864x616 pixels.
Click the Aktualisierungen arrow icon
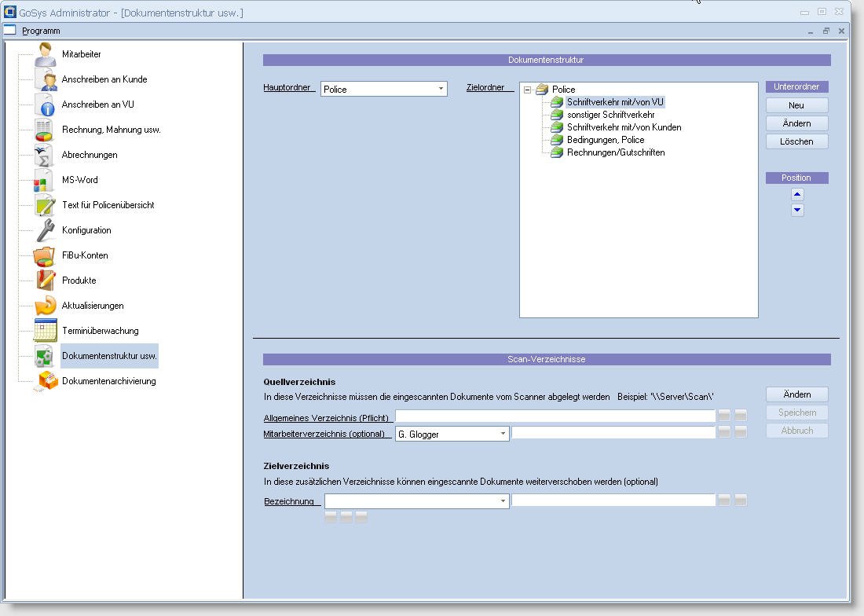(x=46, y=306)
